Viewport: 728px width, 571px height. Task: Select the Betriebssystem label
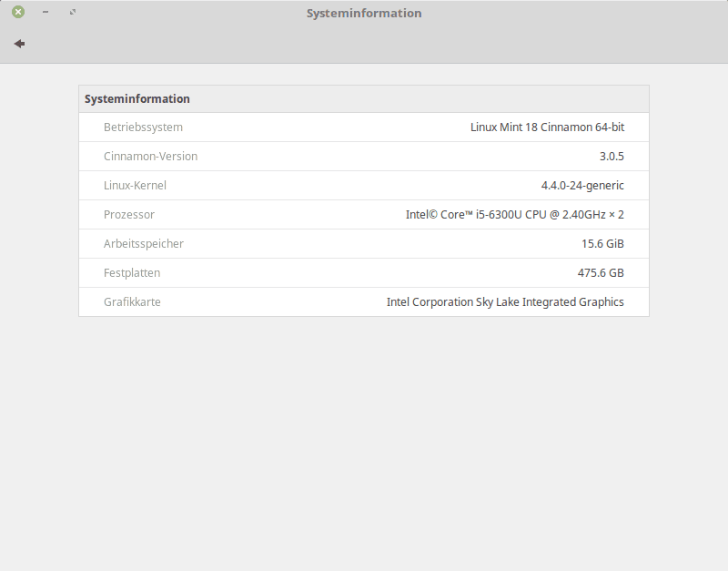pos(143,127)
